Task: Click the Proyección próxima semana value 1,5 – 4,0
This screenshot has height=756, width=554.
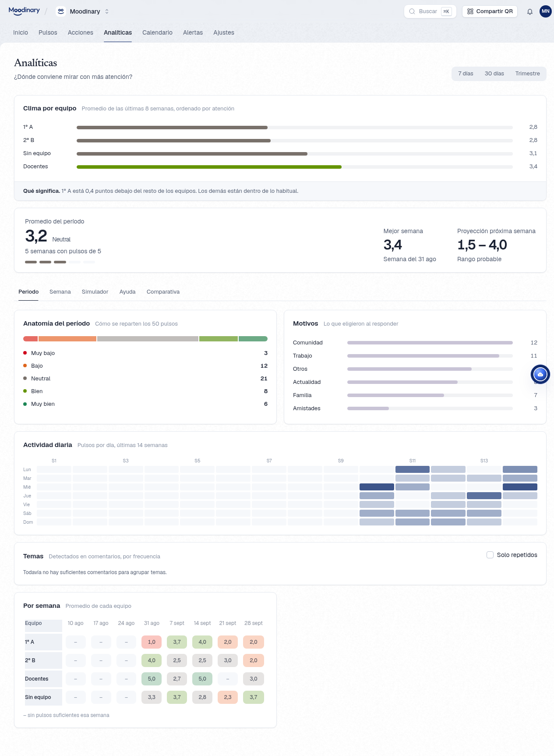Action: pyautogui.click(x=482, y=245)
